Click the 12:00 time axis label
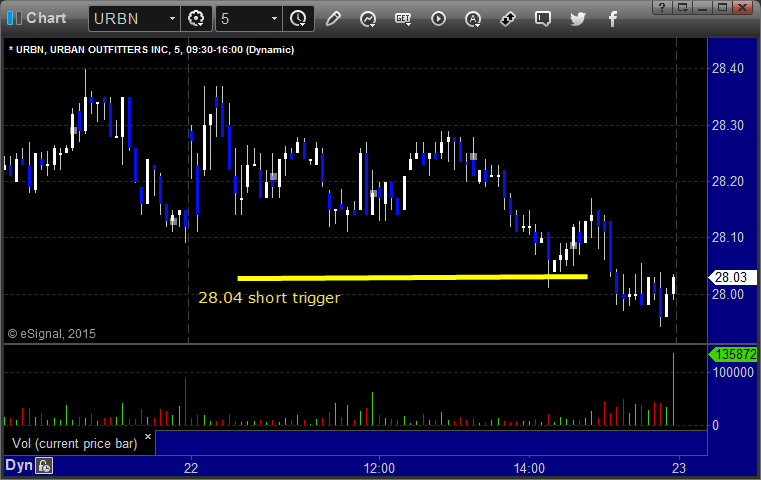 (379, 468)
